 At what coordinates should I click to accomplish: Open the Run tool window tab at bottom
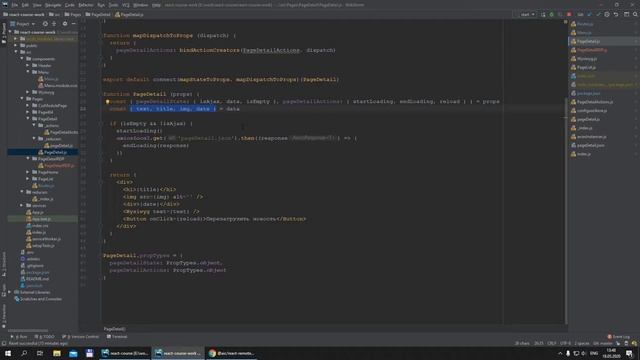[19, 337]
